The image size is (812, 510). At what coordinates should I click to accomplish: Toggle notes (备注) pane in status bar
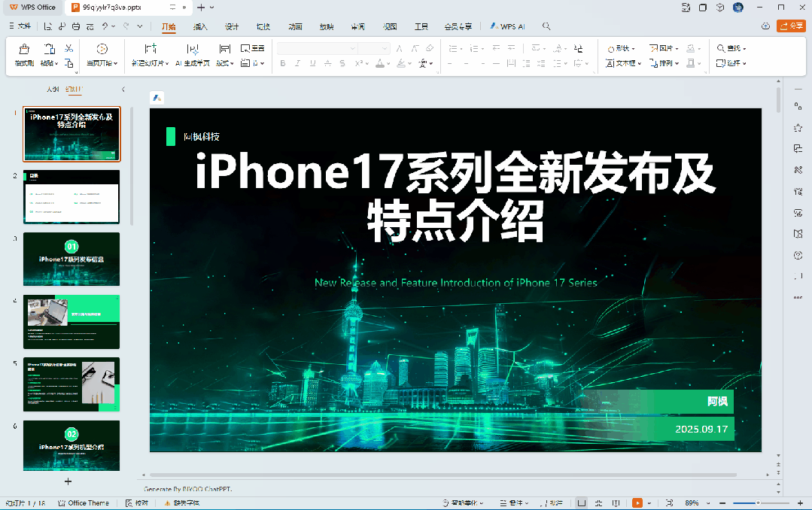click(x=514, y=502)
